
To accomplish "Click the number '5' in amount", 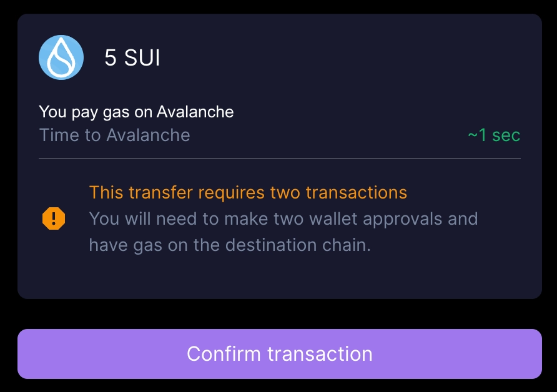I will [x=110, y=57].
